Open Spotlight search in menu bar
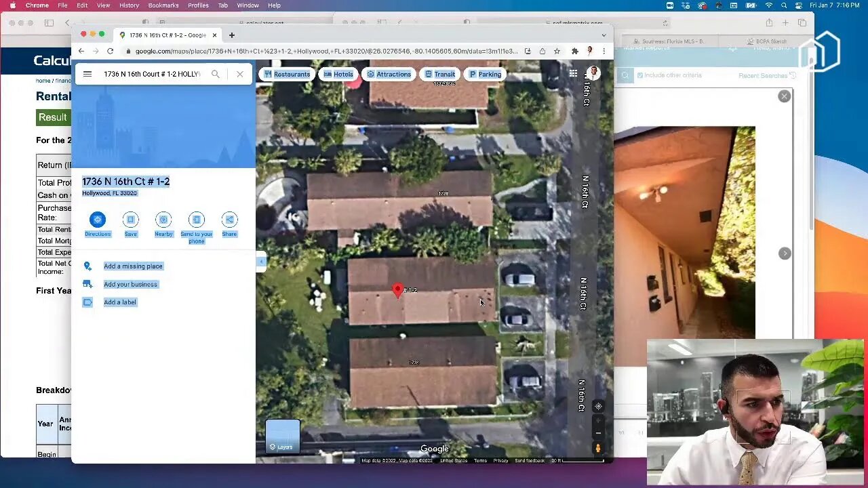This screenshot has width=868, height=488. pos(784,5)
